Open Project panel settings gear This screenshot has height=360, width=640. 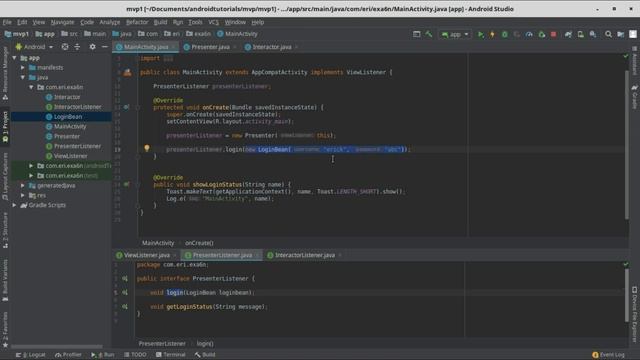[93, 47]
